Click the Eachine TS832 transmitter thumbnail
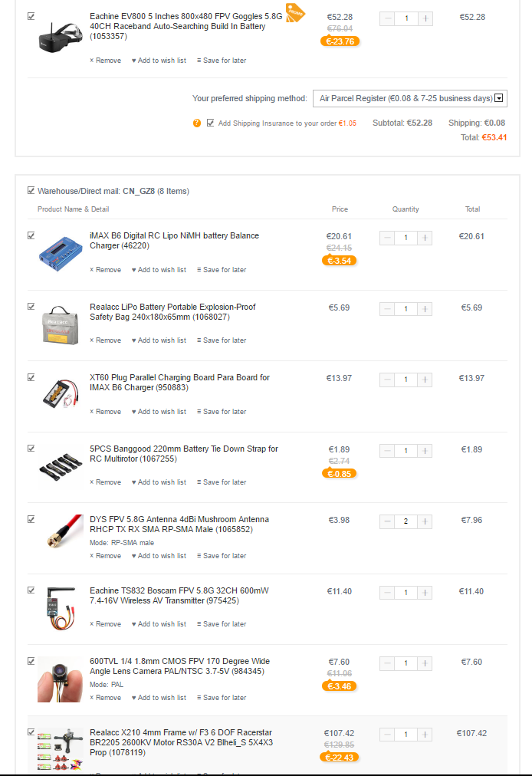The image size is (532, 776). coord(61,609)
